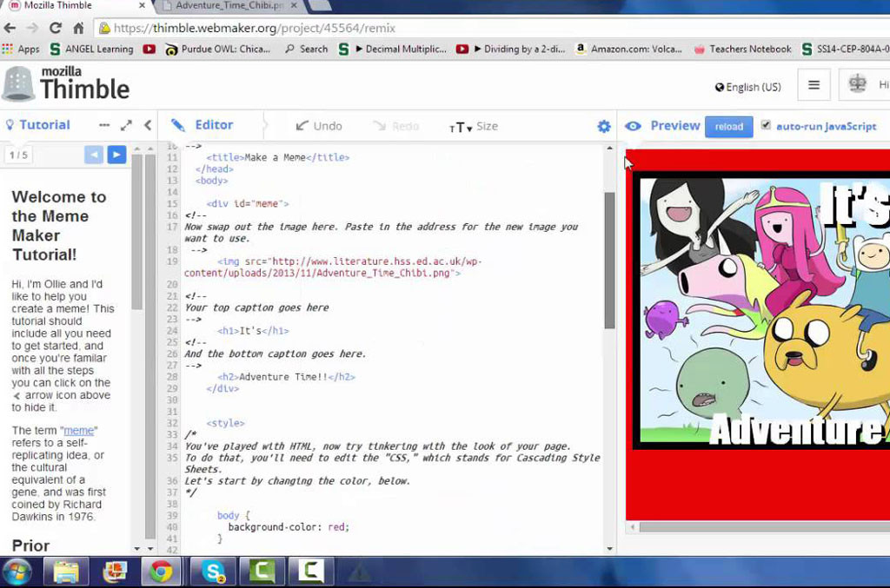
Task: Open the ANGEL Learning bookmark
Action: coord(91,50)
